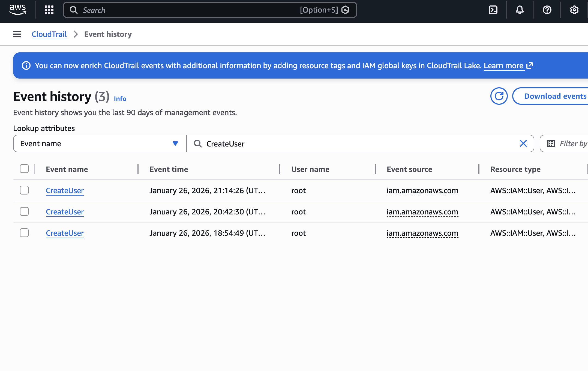Click AWS::IAM::User resource in 21:14:26 row
The height and width of the screenshot is (371, 588).
(533, 190)
